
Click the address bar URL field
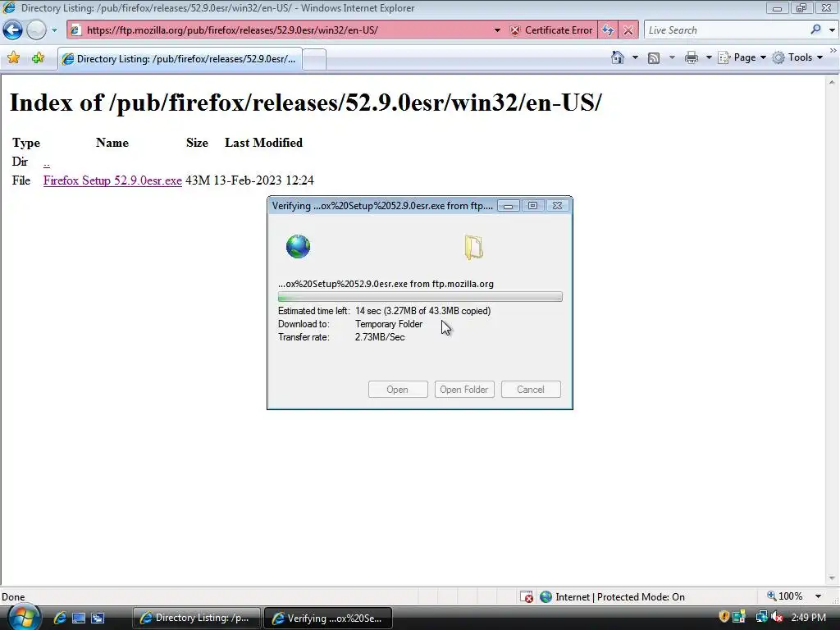(279, 30)
